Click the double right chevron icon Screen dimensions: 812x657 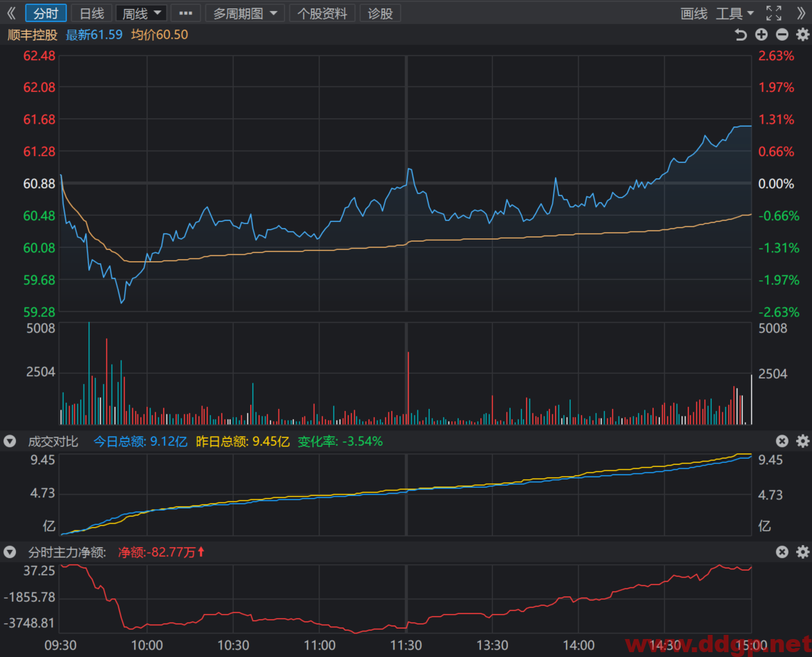(x=801, y=13)
